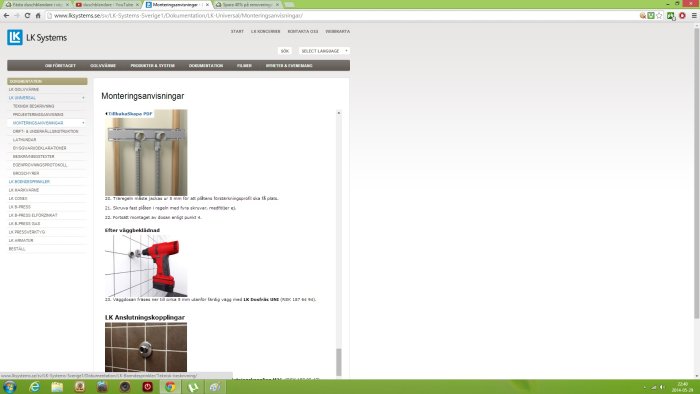Click the taskbar clock showing the time
Screen dimensions: 700x394
pos(682,387)
